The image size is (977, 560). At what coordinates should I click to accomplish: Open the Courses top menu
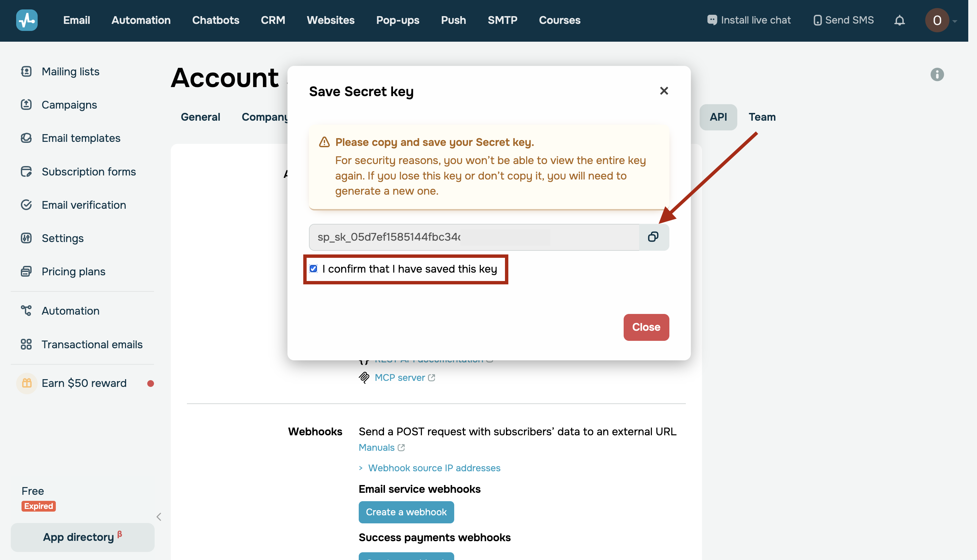(559, 20)
